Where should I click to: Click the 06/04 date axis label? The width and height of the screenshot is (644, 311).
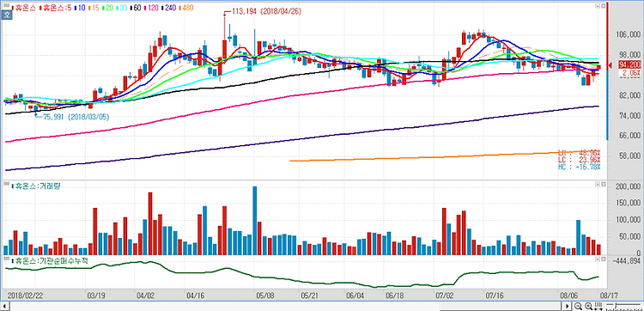pos(355,296)
